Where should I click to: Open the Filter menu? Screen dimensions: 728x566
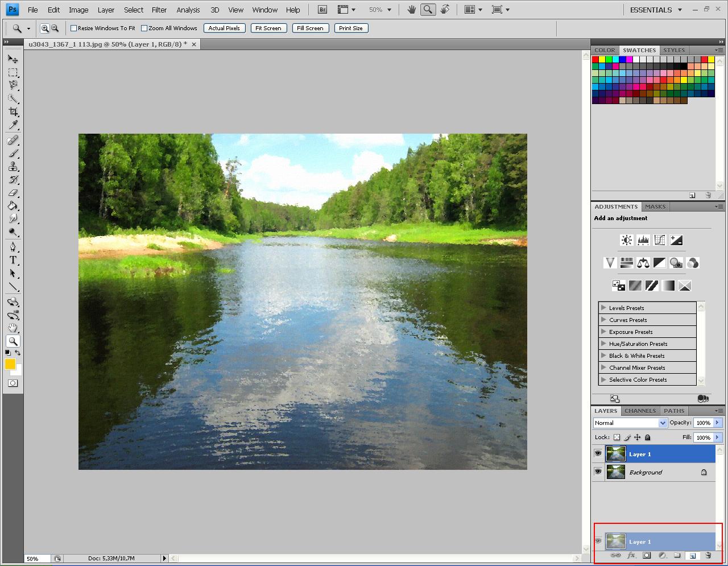pyautogui.click(x=159, y=10)
